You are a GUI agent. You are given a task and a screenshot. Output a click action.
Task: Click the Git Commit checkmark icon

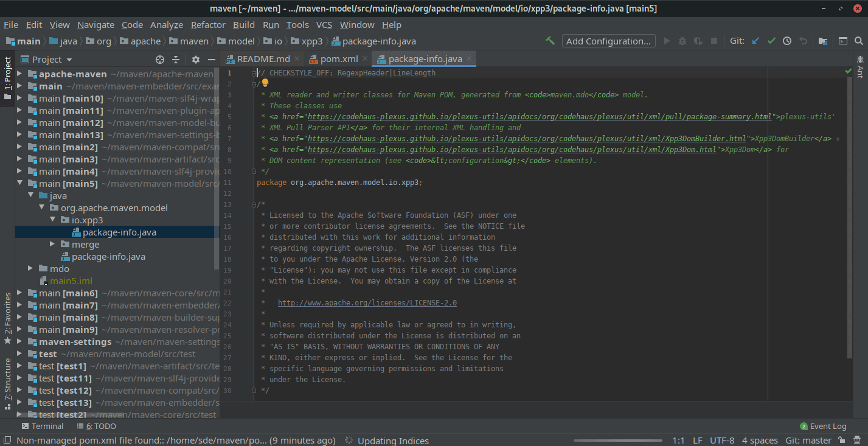[x=771, y=41]
